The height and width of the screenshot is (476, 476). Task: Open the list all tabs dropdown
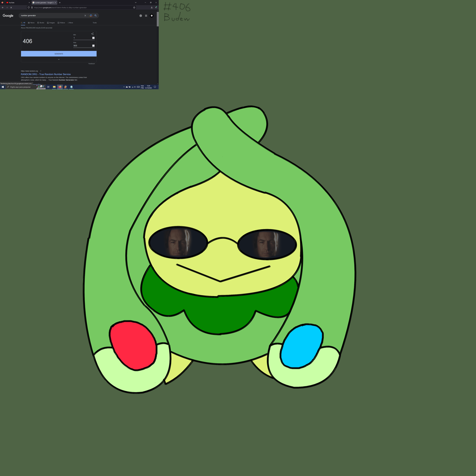136,2
